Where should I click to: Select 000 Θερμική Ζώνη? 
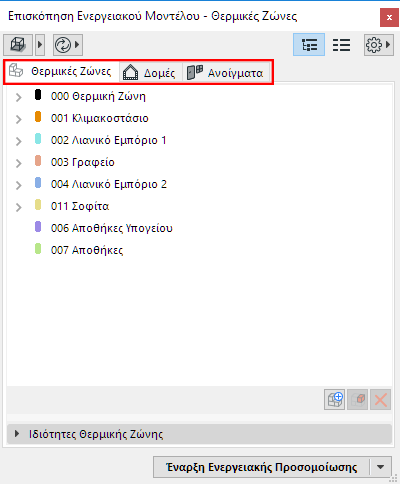pyautogui.click(x=98, y=96)
